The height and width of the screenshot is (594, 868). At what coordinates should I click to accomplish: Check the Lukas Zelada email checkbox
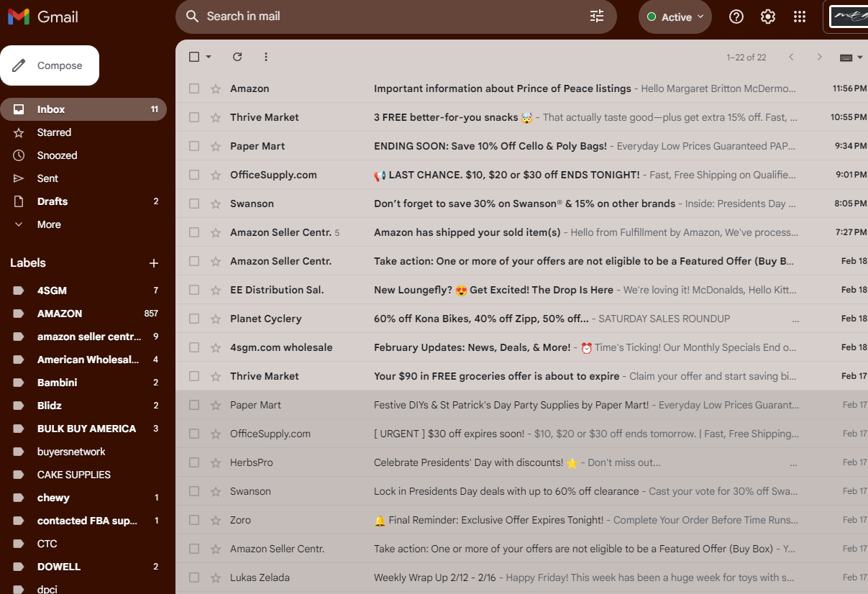pyautogui.click(x=194, y=577)
